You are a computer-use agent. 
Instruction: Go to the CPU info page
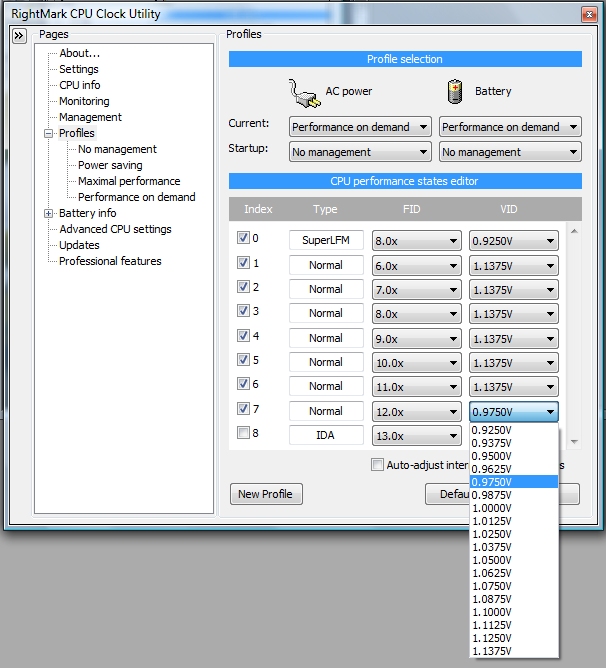pyautogui.click(x=80, y=85)
